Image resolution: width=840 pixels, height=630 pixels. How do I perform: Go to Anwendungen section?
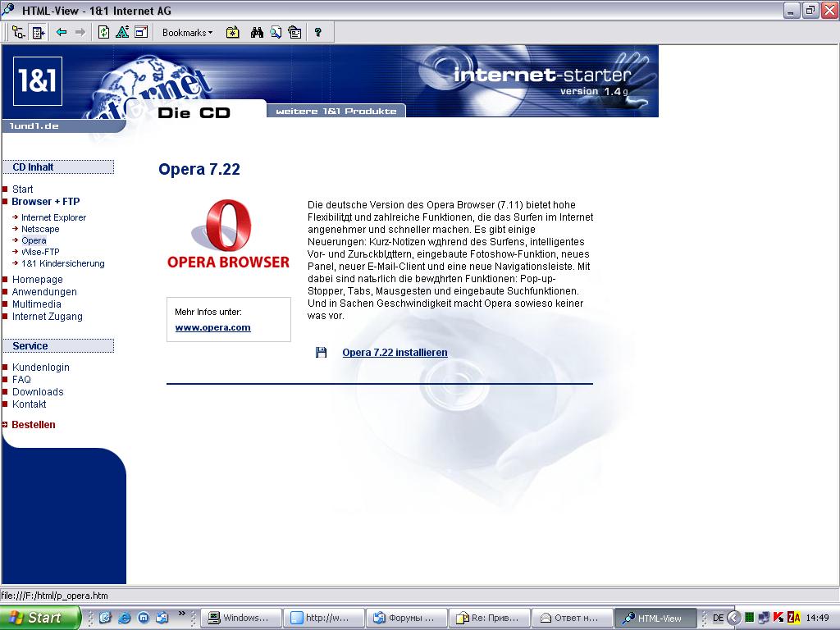click(x=44, y=292)
